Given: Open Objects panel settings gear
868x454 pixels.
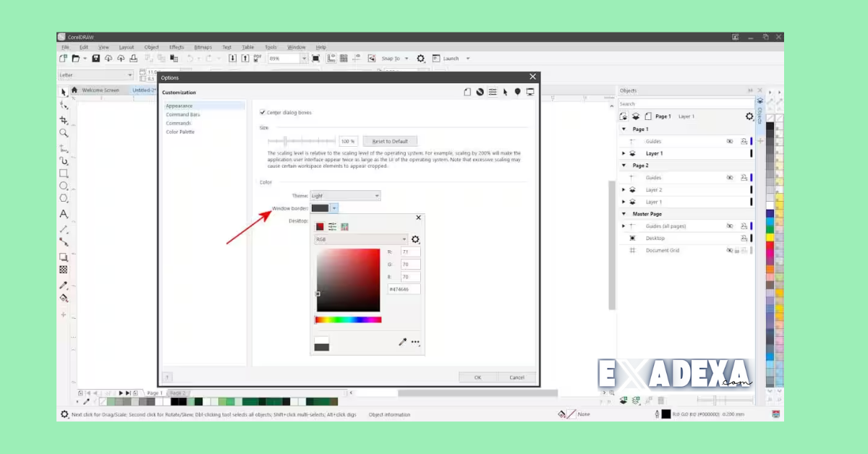Looking at the screenshot, I should 749,116.
